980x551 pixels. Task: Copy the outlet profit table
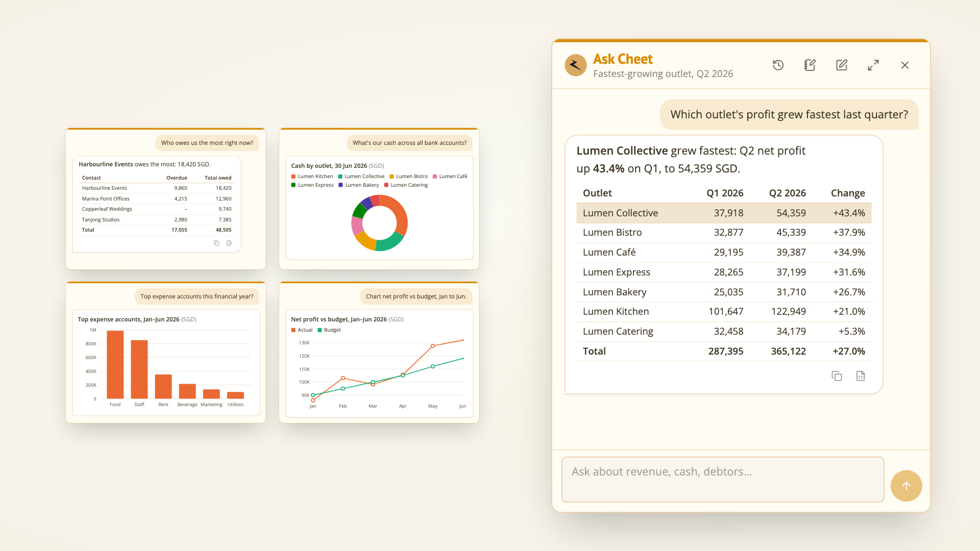pyautogui.click(x=837, y=376)
